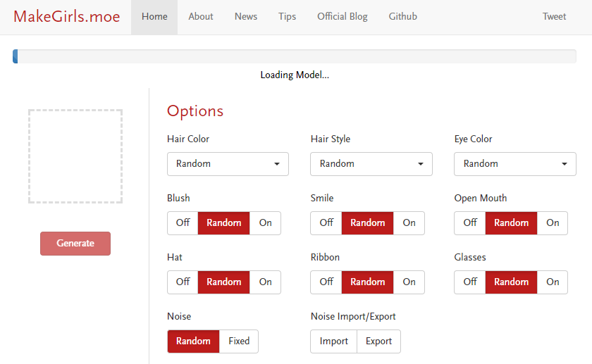Set Smile to Off

point(326,223)
